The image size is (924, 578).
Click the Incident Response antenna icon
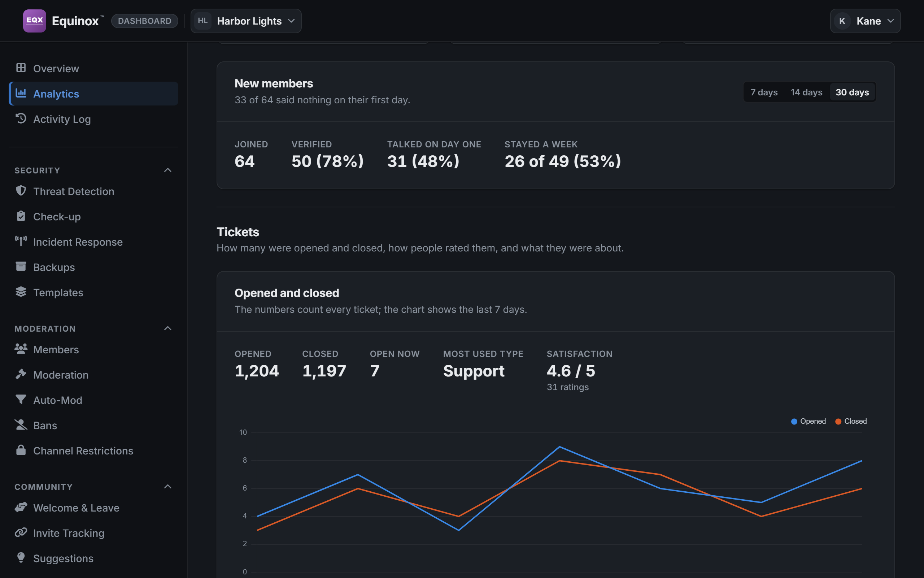tap(21, 241)
